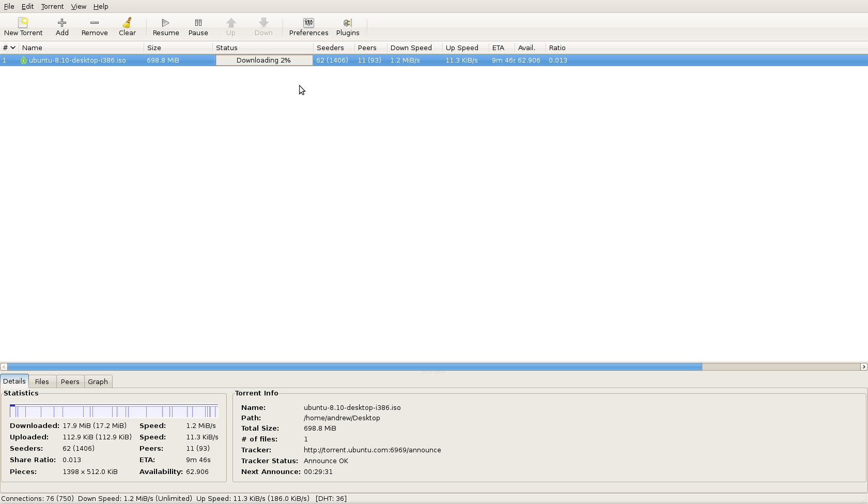The height and width of the screenshot is (504, 868).
Task: Pause the torrent using the Pause icon
Action: click(x=198, y=23)
